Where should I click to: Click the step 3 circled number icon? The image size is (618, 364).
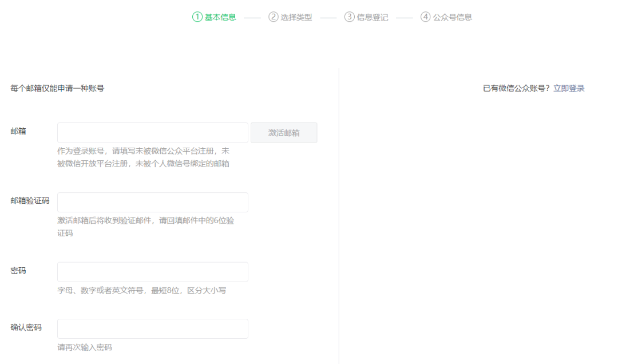[x=350, y=17]
